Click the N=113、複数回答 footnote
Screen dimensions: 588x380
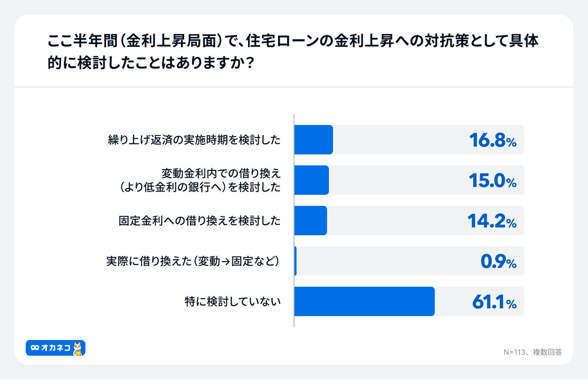[532, 352]
